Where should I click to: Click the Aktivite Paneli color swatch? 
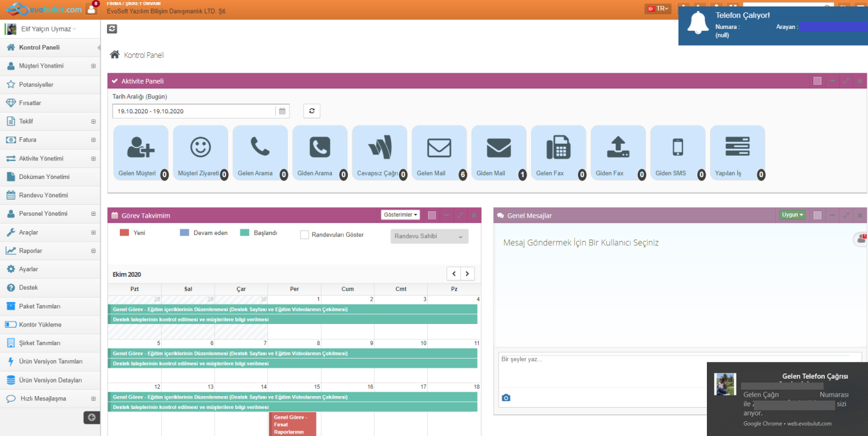click(817, 81)
